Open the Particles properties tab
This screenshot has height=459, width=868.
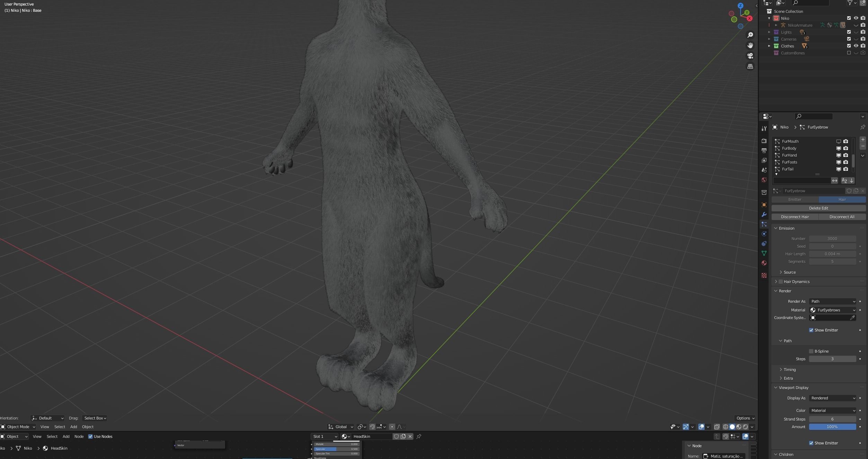click(x=764, y=224)
